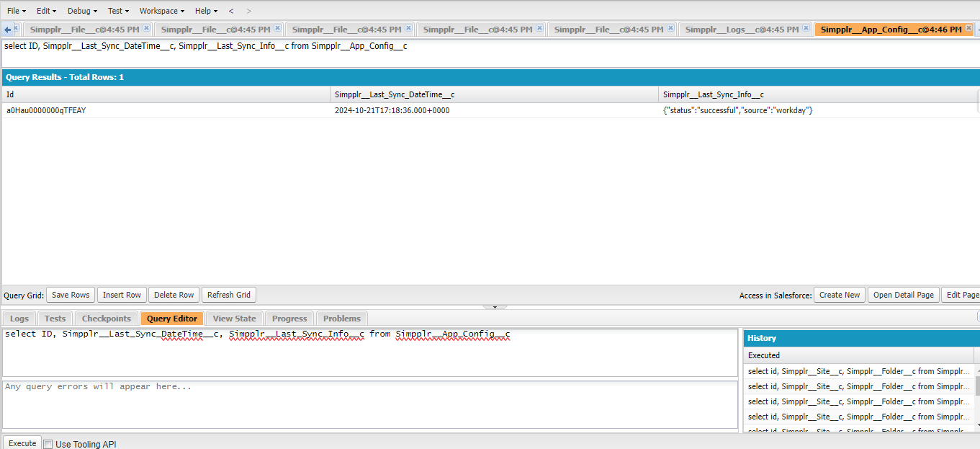
Task: Click the query errors output area
Action: [370, 404]
